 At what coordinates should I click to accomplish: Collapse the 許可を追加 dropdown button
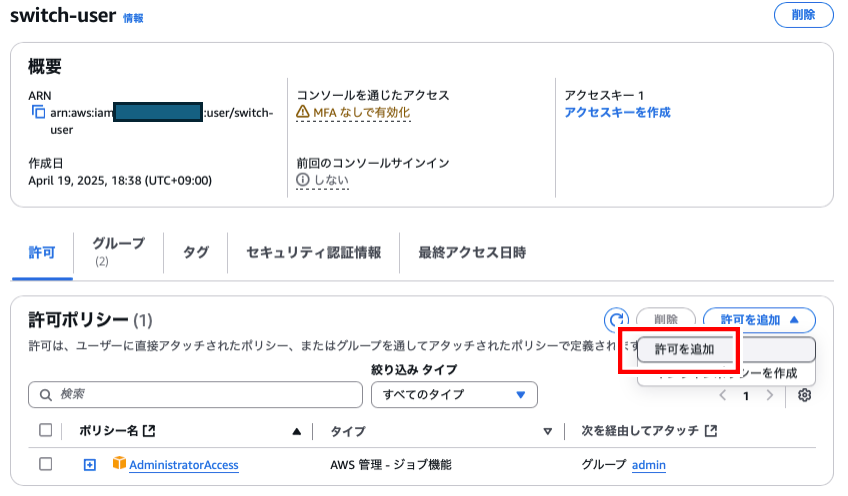pyautogui.click(x=759, y=320)
